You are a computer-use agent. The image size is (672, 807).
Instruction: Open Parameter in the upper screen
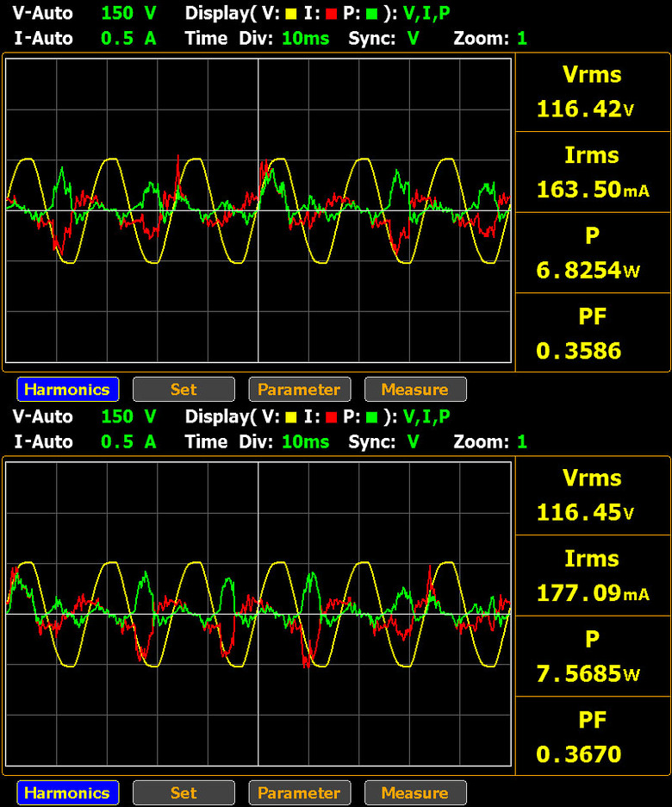click(x=299, y=389)
